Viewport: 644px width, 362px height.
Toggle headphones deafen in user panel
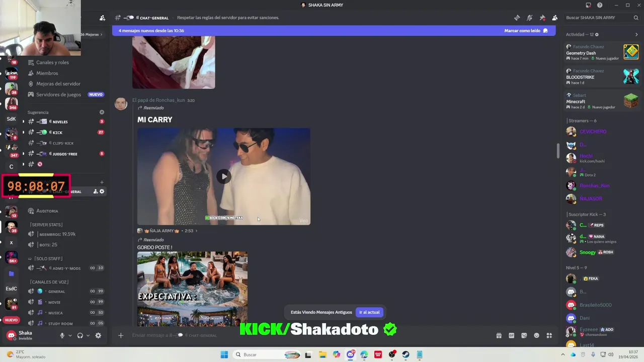[x=80, y=335]
